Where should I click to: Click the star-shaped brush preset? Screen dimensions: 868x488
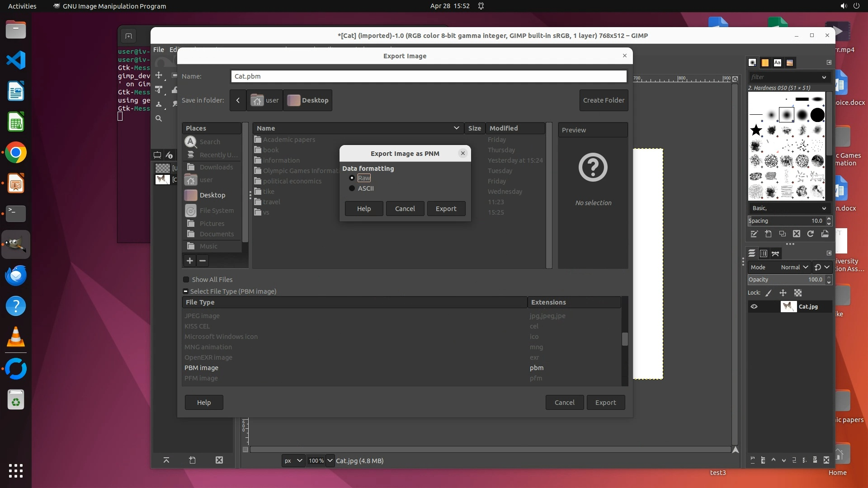point(756,131)
